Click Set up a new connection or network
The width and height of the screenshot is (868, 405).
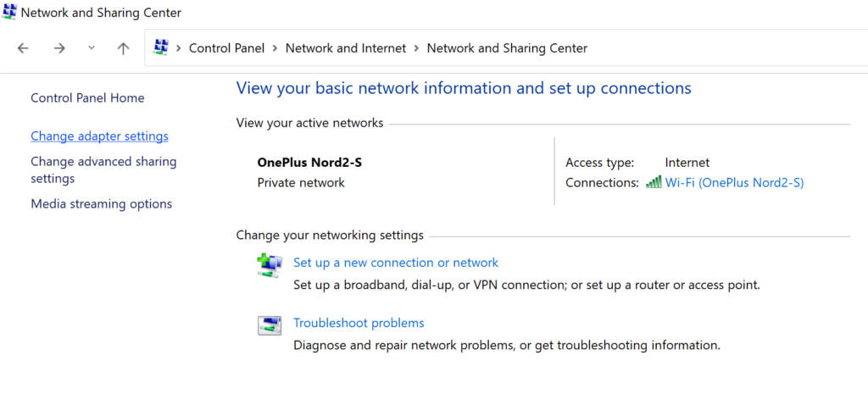[396, 263]
